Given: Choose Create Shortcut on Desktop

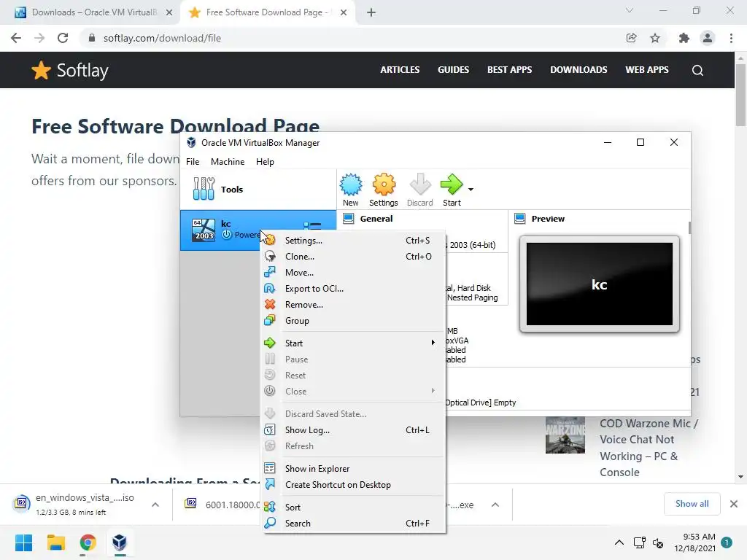Looking at the screenshot, I should (x=354, y=485).
